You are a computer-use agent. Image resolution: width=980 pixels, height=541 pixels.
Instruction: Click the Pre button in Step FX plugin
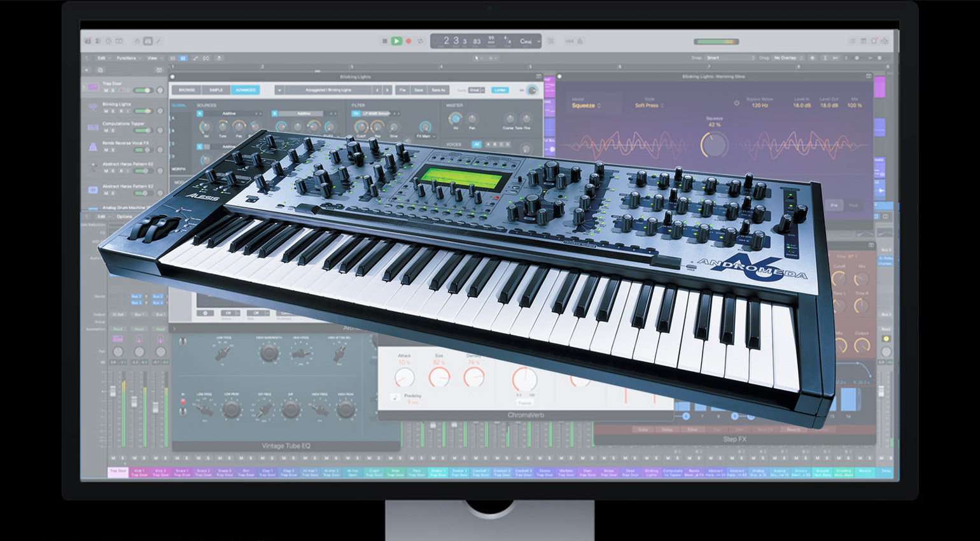pos(834,205)
